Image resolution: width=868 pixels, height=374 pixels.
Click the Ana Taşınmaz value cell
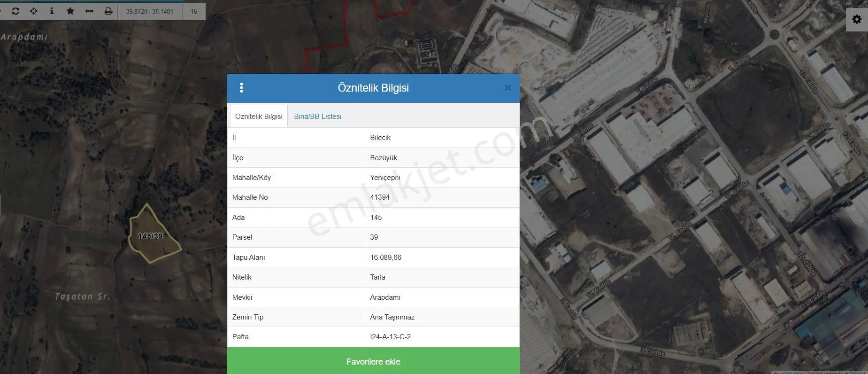click(442, 317)
